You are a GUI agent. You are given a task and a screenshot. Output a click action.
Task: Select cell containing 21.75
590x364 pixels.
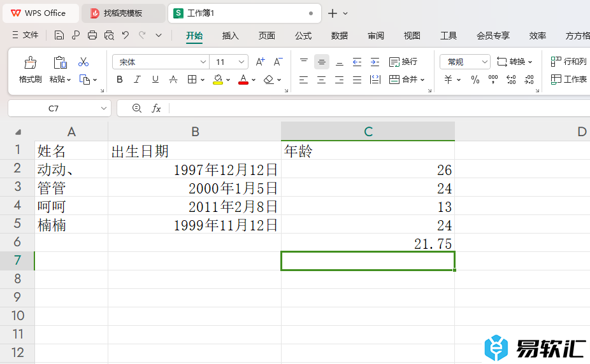[x=368, y=242]
